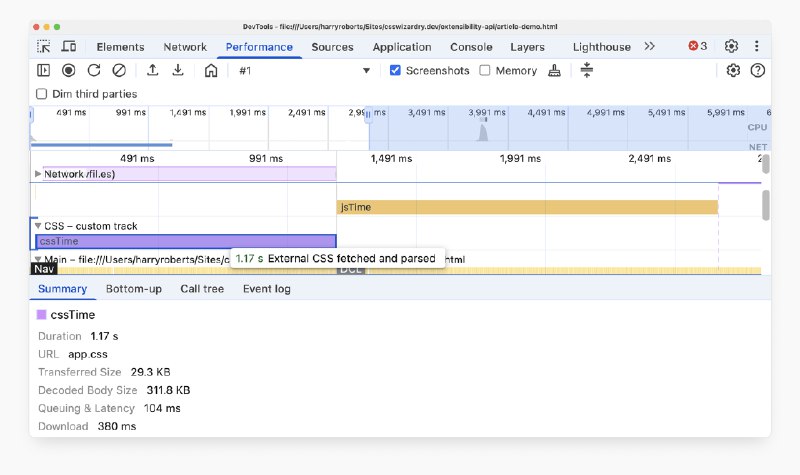Disable the Screenshots checkbox
Viewport: 800px width, 475px height.
click(396, 71)
